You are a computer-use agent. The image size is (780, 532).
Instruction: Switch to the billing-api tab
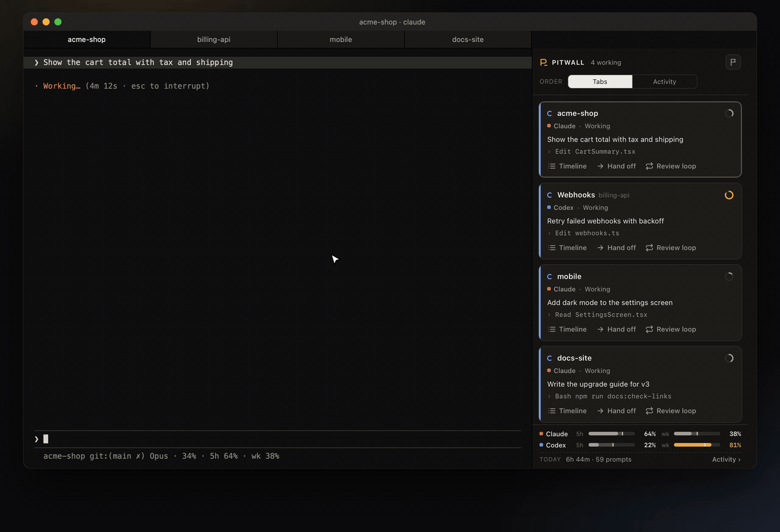click(x=214, y=40)
